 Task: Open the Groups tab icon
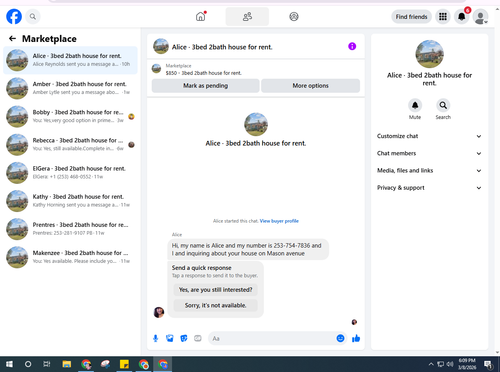[294, 16]
